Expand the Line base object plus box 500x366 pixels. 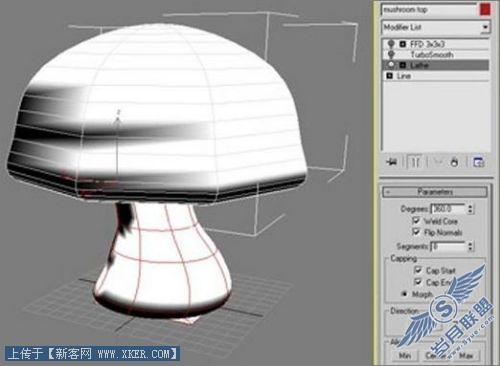click(x=389, y=76)
